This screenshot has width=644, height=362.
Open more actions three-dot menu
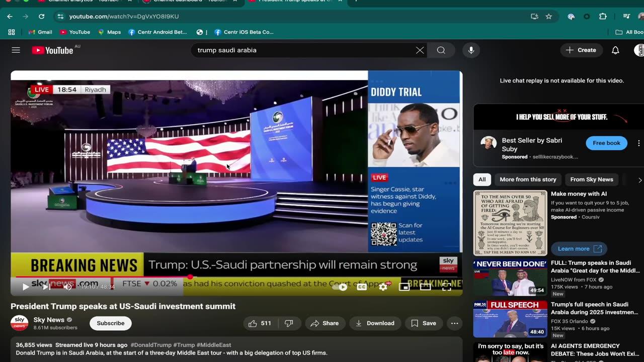pyautogui.click(x=454, y=323)
